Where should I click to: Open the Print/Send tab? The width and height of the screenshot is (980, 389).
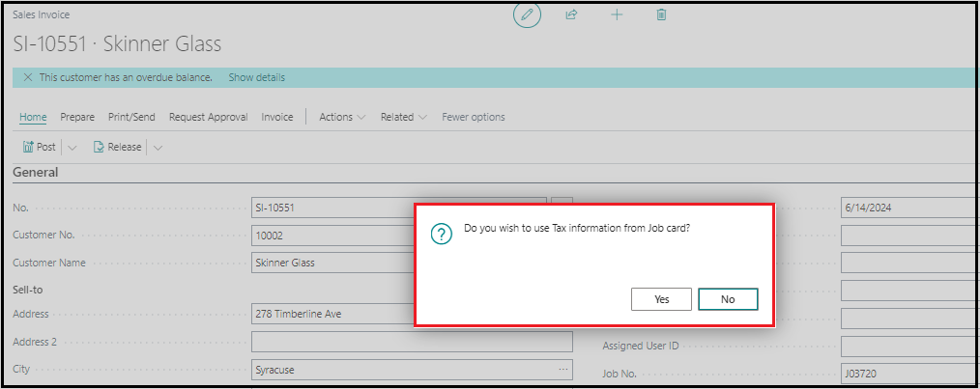pos(131,117)
